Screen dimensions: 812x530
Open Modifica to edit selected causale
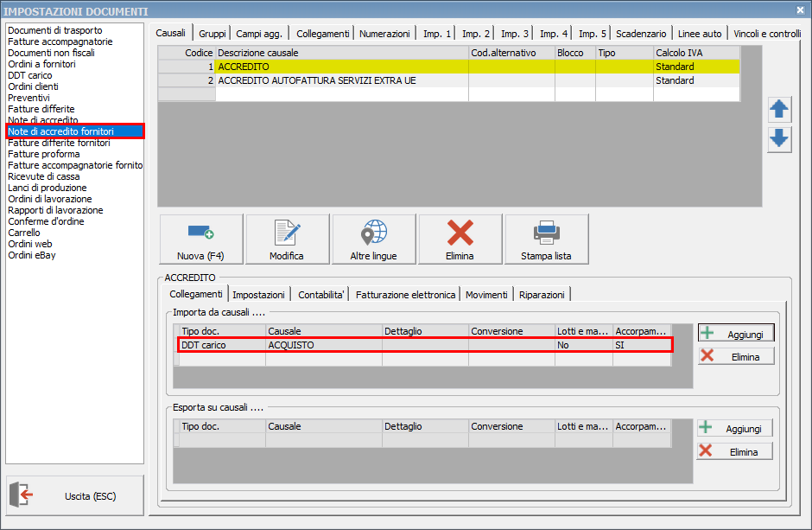tap(287, 239)
